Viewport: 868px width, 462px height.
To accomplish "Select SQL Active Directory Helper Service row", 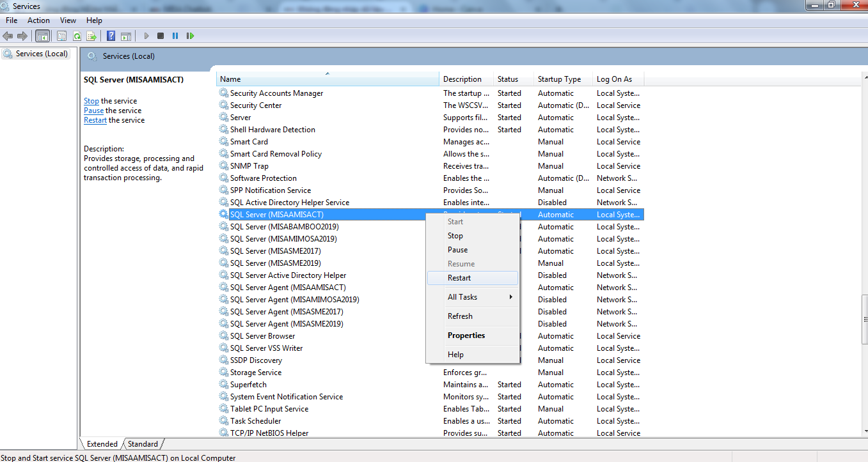I will point(430,203).
